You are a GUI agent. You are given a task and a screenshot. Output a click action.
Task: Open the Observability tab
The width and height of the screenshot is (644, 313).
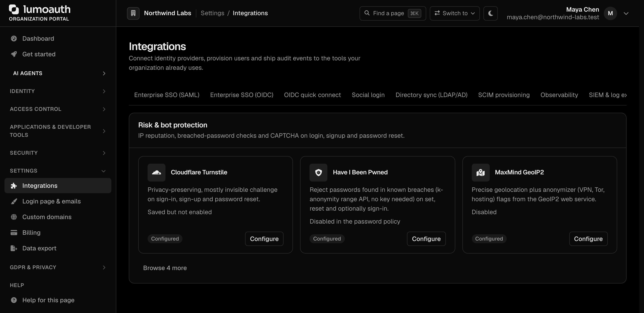tap(559, 95)
